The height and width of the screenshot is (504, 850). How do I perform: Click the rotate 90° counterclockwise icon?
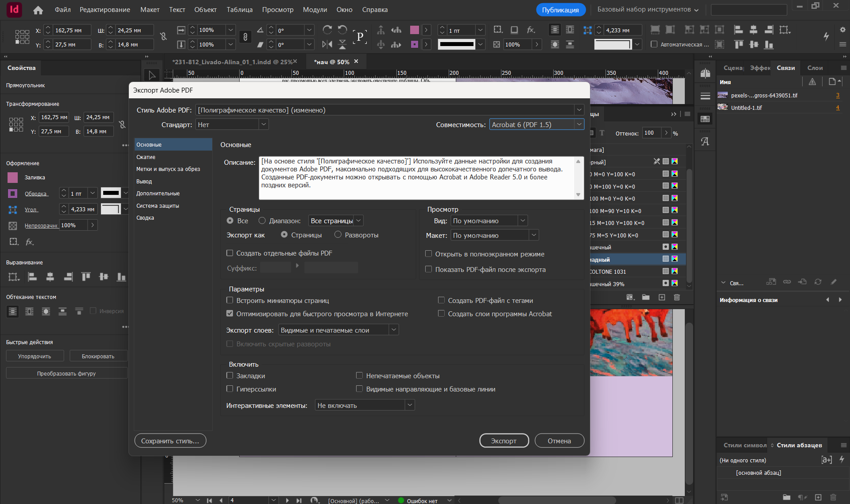[342, 30]
